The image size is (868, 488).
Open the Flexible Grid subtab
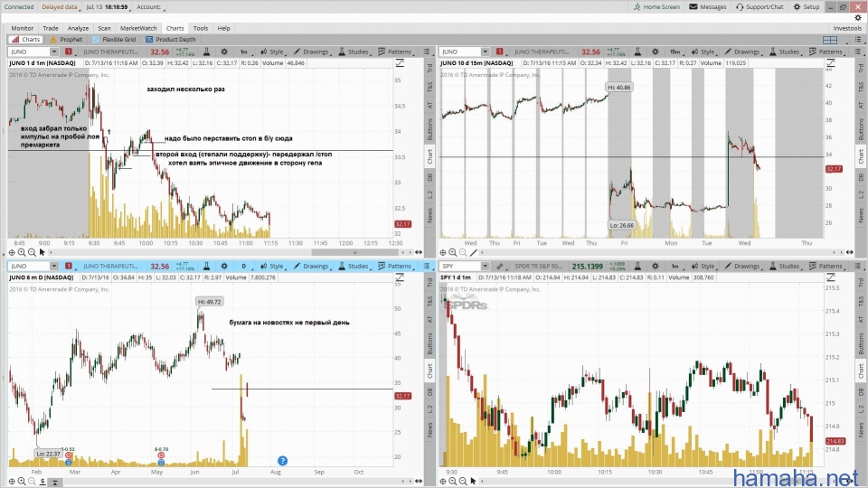114,39
